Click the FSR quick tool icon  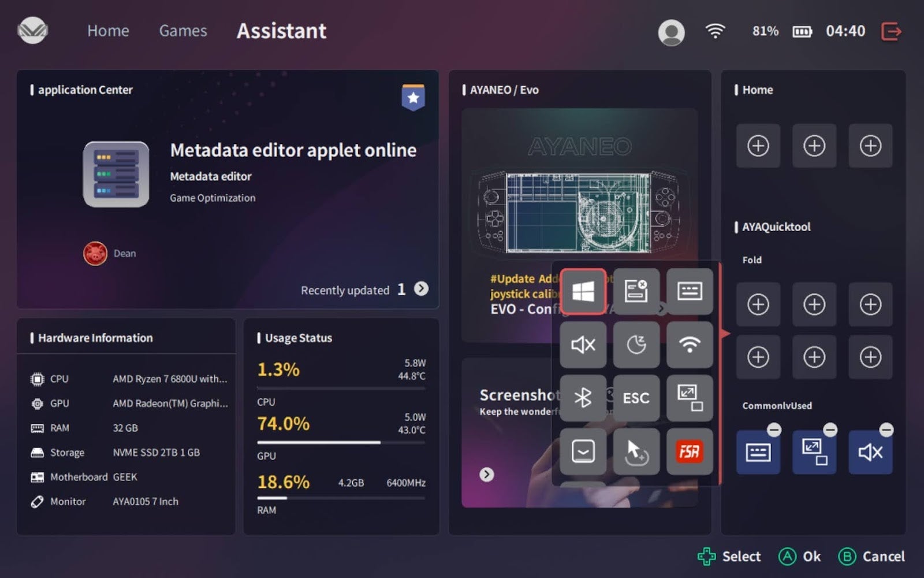coord(689,451)
